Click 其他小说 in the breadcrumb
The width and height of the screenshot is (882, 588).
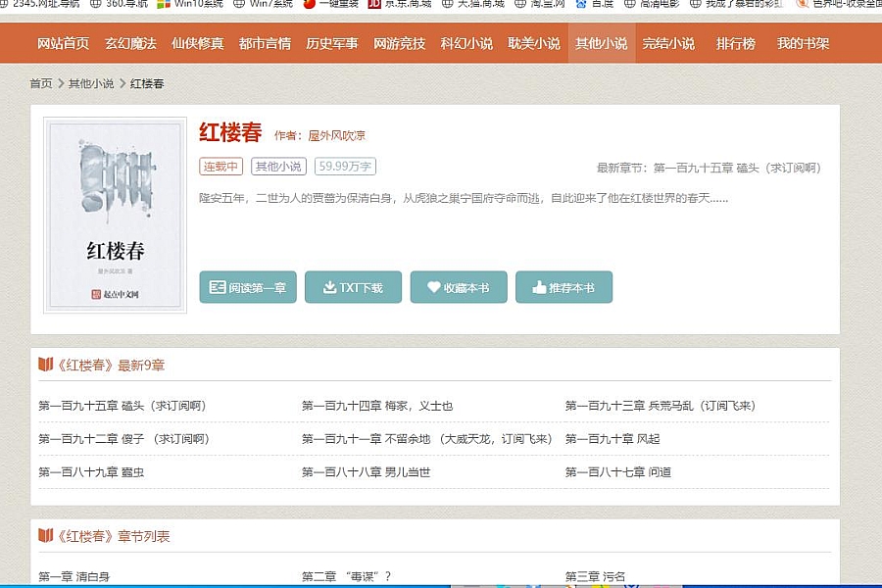pos(91,83)
